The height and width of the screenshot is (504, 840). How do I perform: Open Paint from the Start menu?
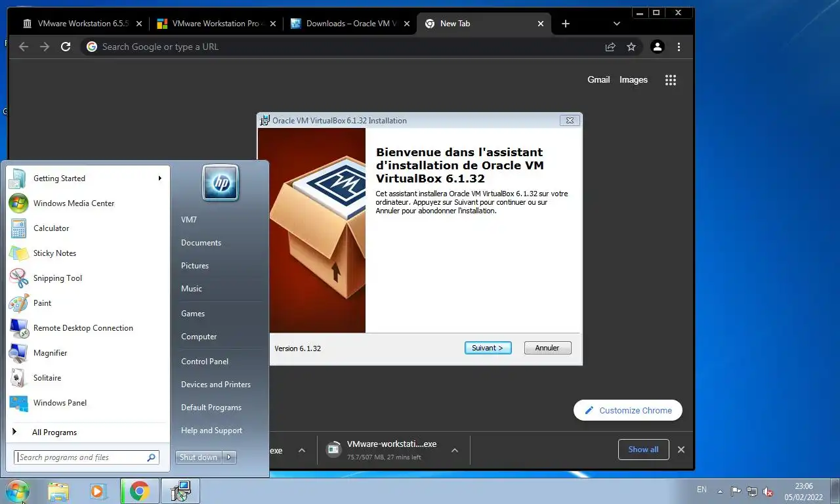pyautogui.click(x=87, y=303)
